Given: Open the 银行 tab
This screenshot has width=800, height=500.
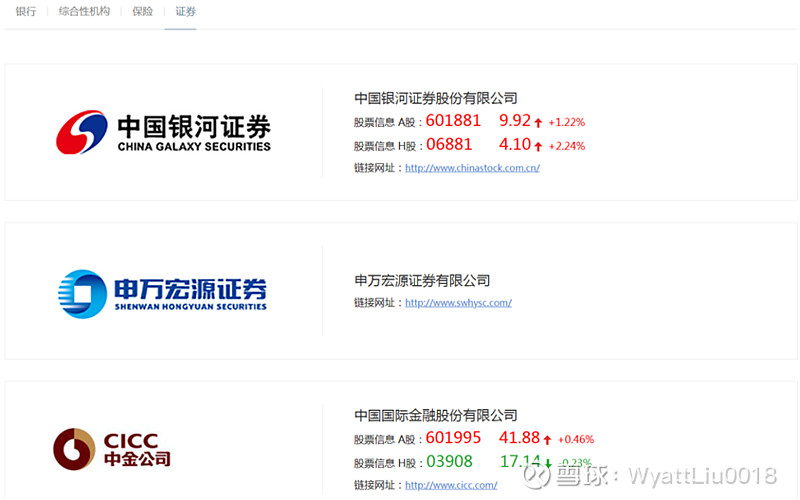Looking at the screenshot, I should (x=26, y=11).
